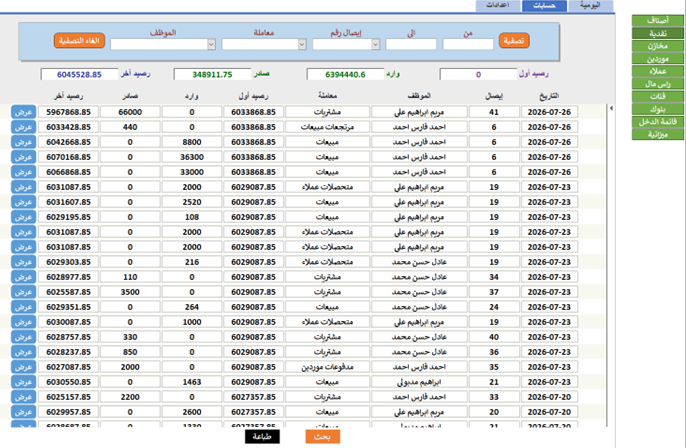Image resolution: width=686 pixels, height=448 pixels.
Task: Click the الى date input field
Action: (411, 44)
